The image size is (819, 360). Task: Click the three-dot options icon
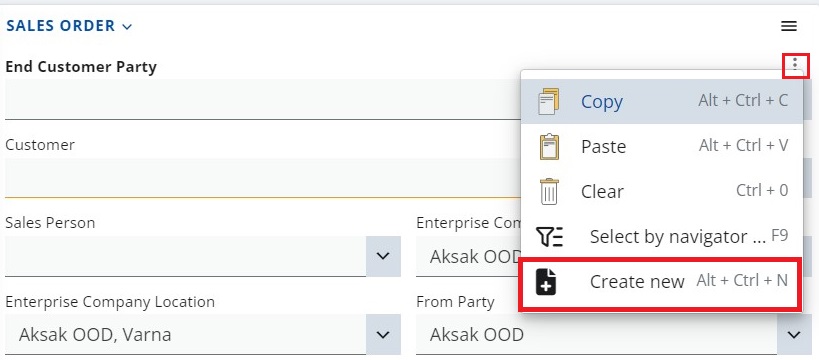click(x=795, y=65)
